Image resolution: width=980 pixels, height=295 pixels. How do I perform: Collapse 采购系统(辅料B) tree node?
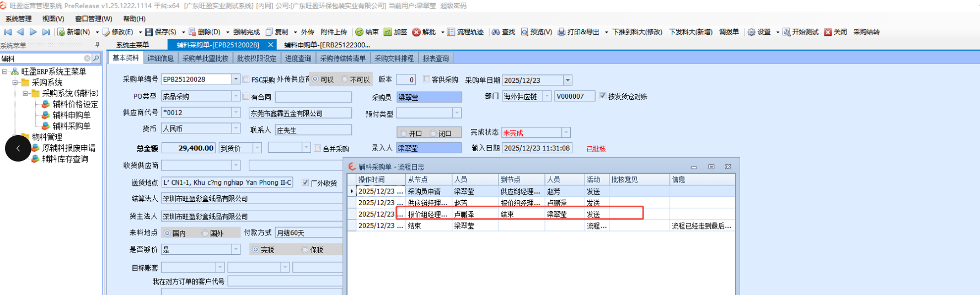click(25, 94)
